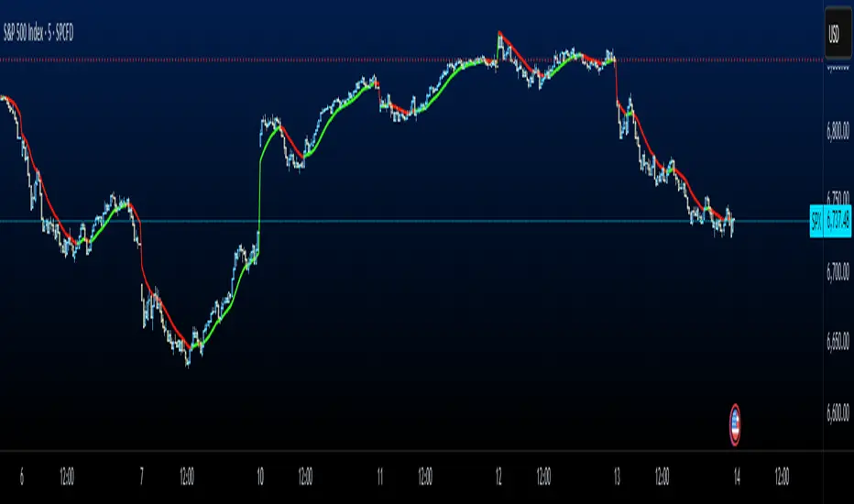Click the date label 11 on time axis
Screen dimensions: 854x504
pyautogui.click(x=379, y=477)
